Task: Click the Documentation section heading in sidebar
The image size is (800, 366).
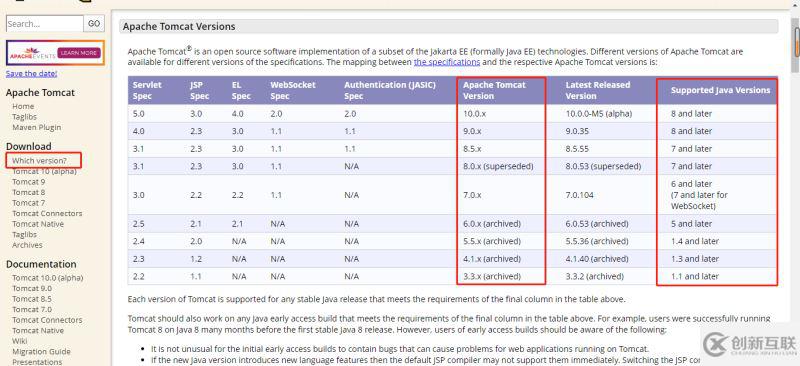Action: (41, 264)
